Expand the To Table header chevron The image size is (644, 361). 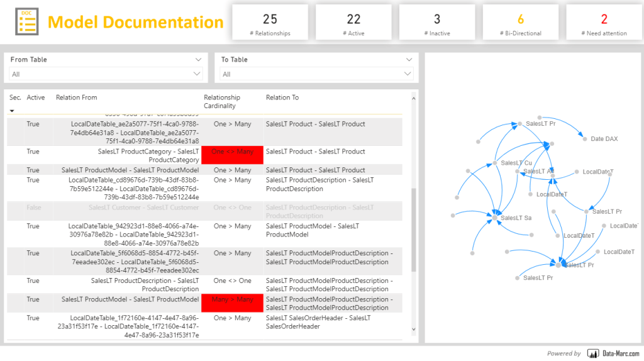[409, 60]
